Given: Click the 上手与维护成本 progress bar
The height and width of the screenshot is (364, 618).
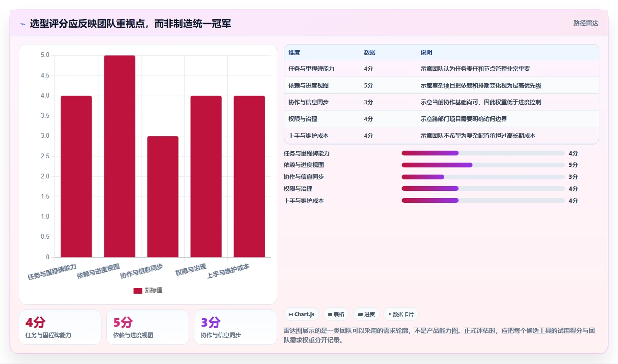Looking at the screenshot, I should pyautogui.click(x=483, y=200).
